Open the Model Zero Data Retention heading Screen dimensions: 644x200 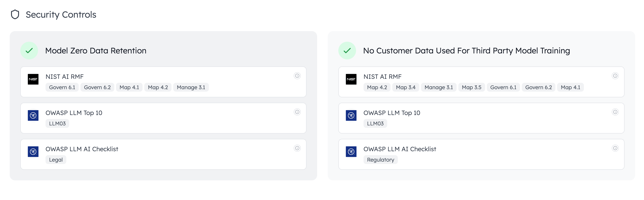pyautogui.click(x=95, y=51)
